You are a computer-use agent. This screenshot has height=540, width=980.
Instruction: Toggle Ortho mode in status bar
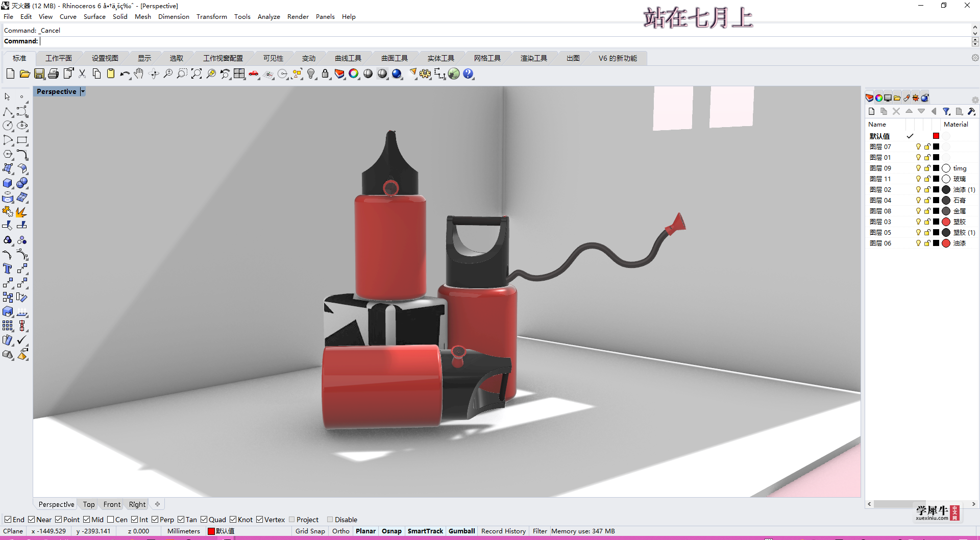341,531
